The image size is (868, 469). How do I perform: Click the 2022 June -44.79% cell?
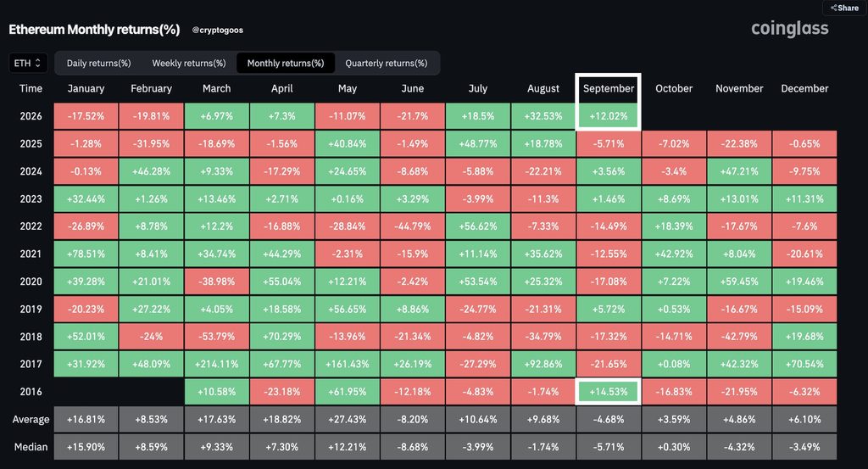pos(413,226)
